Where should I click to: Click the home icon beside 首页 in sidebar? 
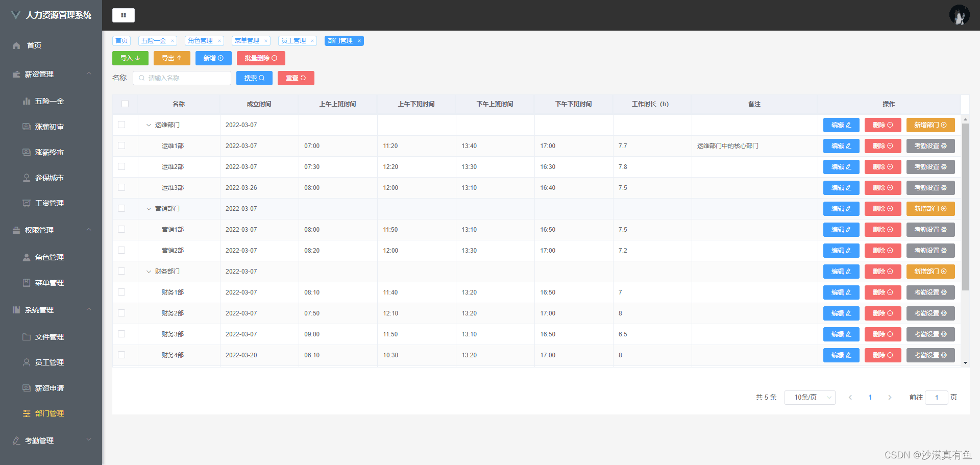pyautogui.click(x=16, y=45)
